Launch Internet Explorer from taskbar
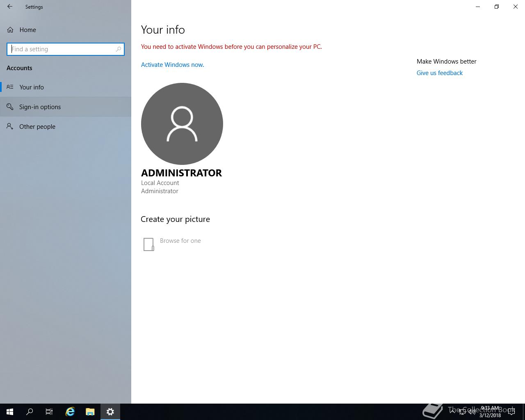This screenshot has width=525, height=420. (x=70, y=412)
